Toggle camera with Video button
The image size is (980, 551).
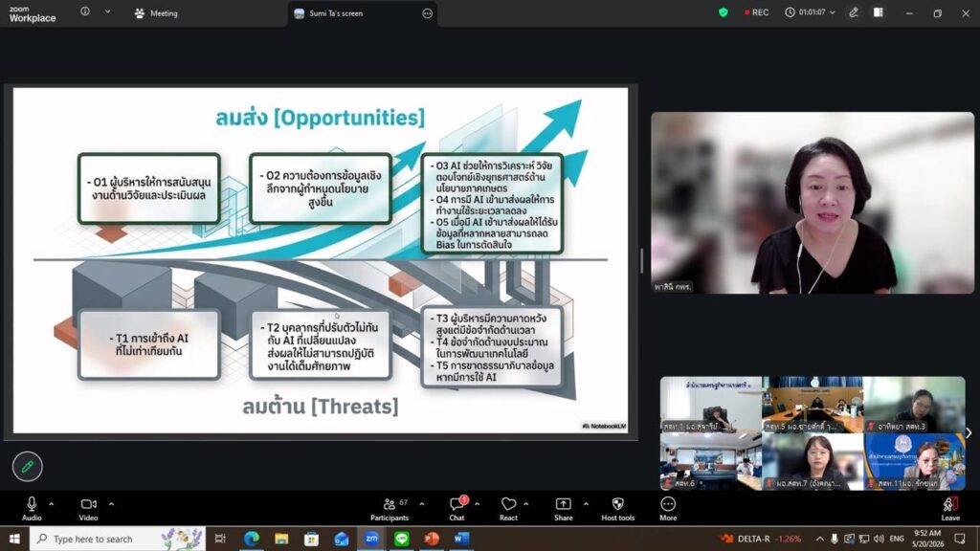click(88, 509)
